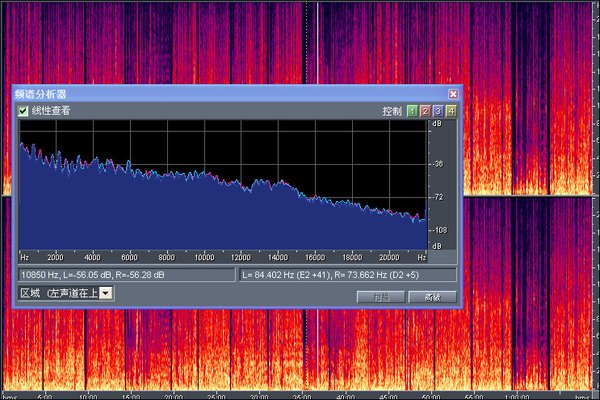Toggle the 线性查看 linear view checkbox
Image resolution: width=600 pixels, height=400 pixels.
tap(23, 111)
